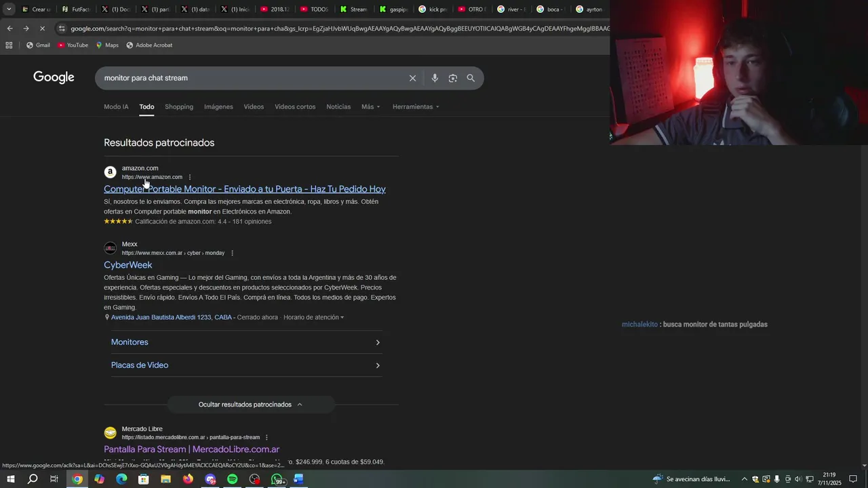Switch to the Modo IA tab
868x488 pixels.
click(116, 106)
